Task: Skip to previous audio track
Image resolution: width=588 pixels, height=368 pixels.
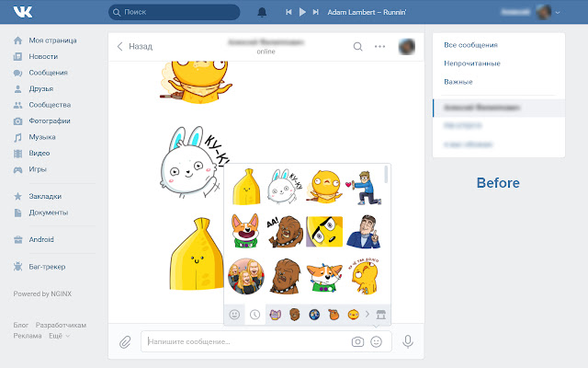Action: (288, 12)
